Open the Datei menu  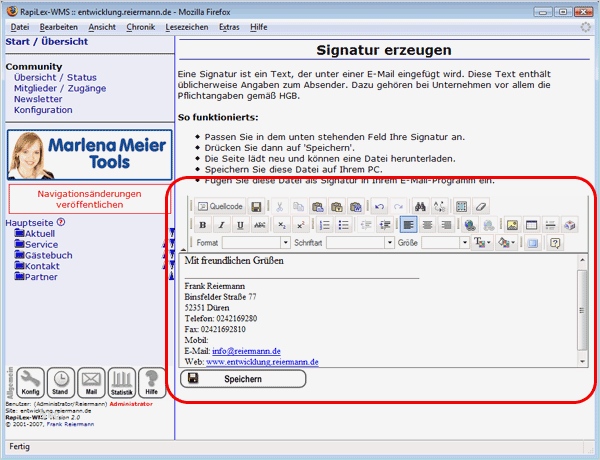(20, 27)
